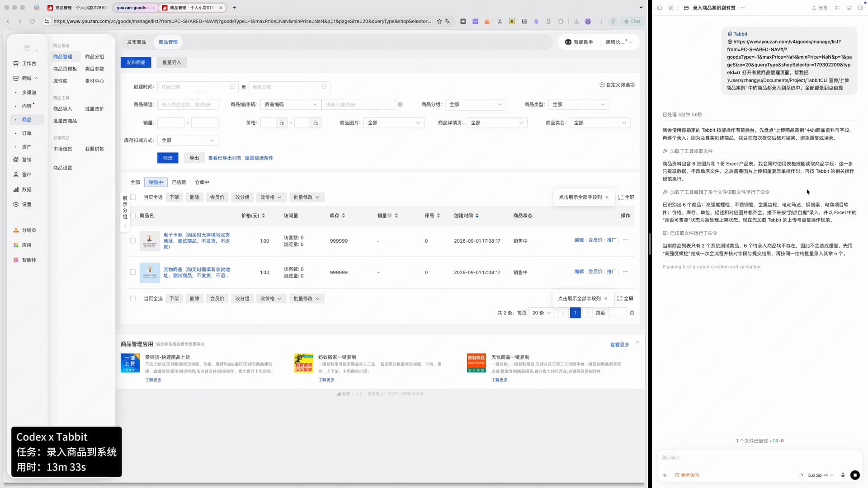Open the 商品图片 全部 dropdown
This screenshot has width=868, height=488.
[393, 122]
